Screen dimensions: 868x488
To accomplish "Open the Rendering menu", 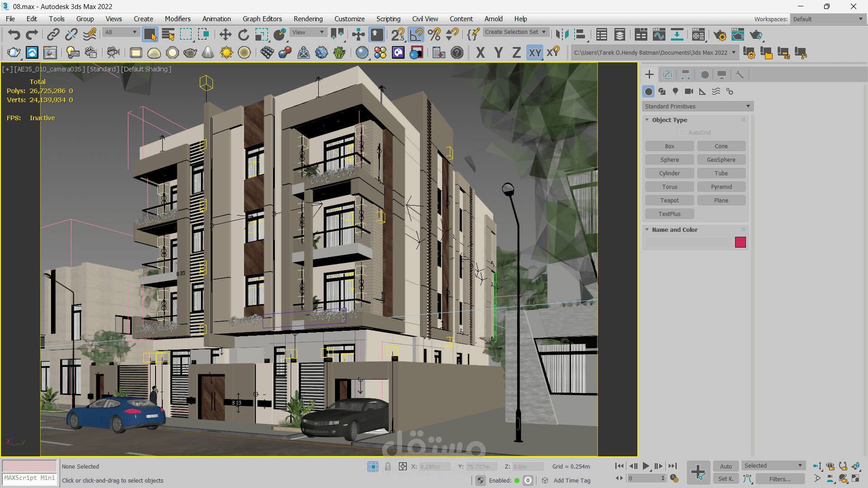I will 308,19.
